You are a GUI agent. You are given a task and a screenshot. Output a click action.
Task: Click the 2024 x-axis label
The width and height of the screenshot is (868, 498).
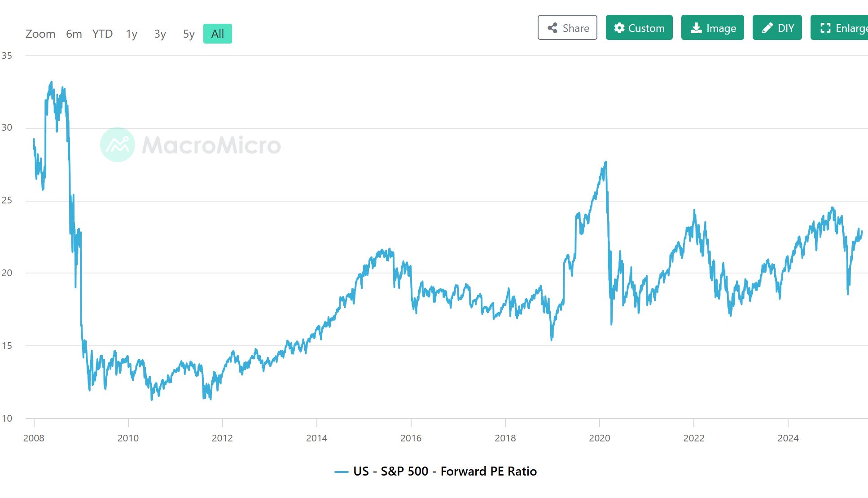(x=788, y=438)
